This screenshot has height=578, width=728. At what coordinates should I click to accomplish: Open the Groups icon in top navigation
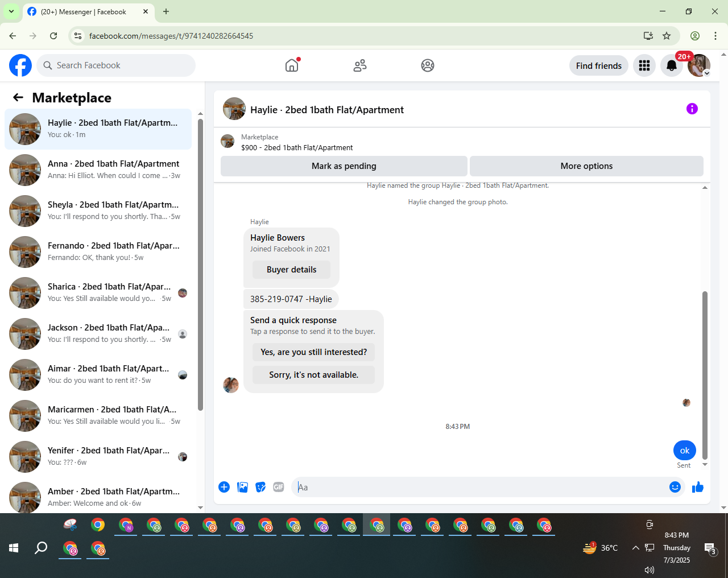tap(428, 65)
